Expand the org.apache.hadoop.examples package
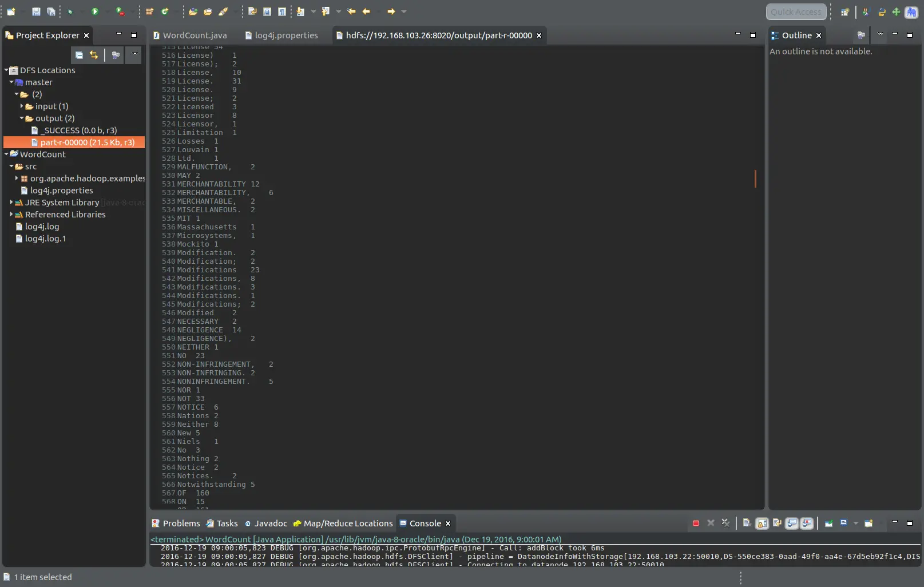924x587 pixels. [17, 178]
